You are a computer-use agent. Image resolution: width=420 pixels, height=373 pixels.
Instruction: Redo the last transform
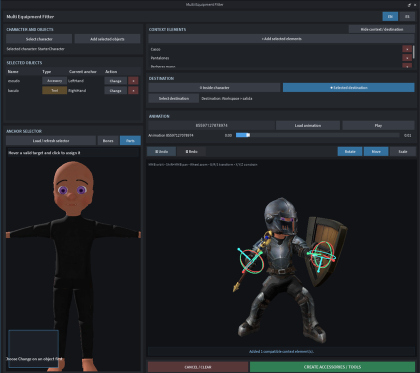pos(191,151)
